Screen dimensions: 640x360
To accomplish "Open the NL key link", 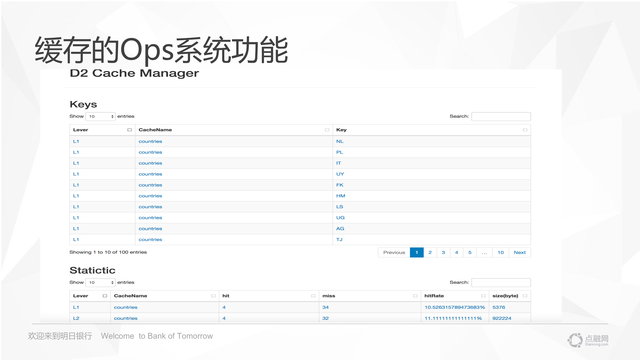I will 340,141.
